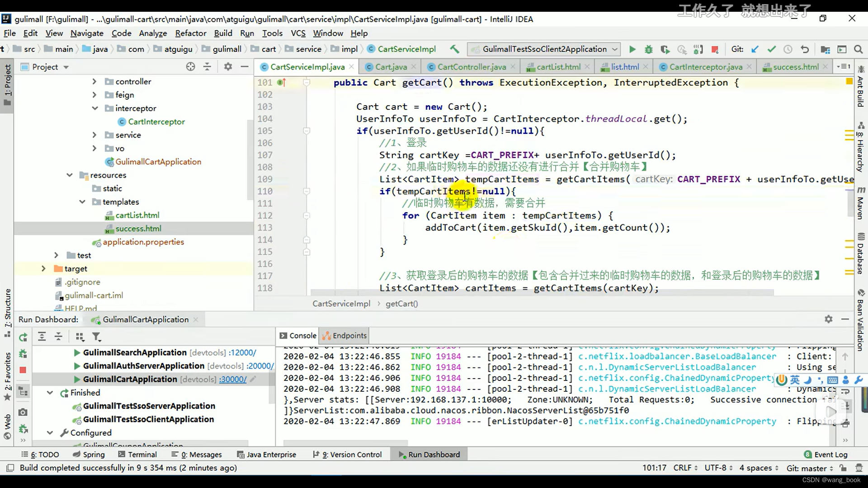This screenshot has width=868, height=488.
Task: Select the CartController.java tab
Action: click(471, 67)
